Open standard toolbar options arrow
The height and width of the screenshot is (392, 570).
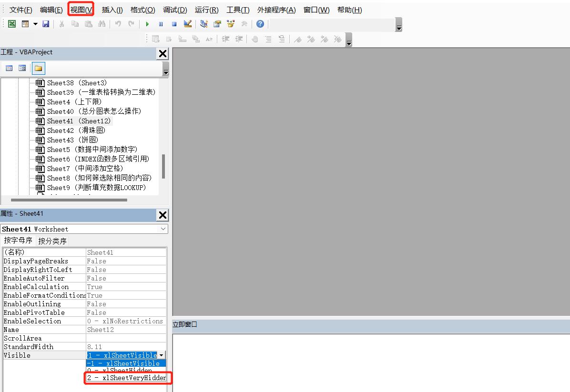[x=399, y=25]
